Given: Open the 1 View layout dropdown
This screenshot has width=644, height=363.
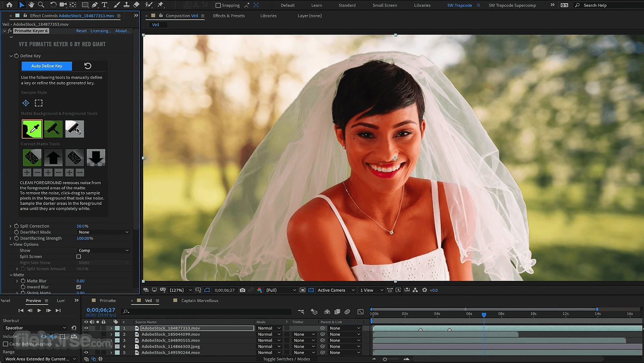Looking at the screenshot, I should 371,290.
